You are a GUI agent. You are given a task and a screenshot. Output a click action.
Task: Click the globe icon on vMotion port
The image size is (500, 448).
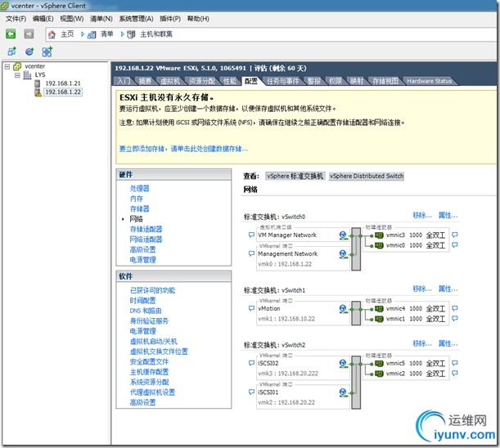pos(343,309)
